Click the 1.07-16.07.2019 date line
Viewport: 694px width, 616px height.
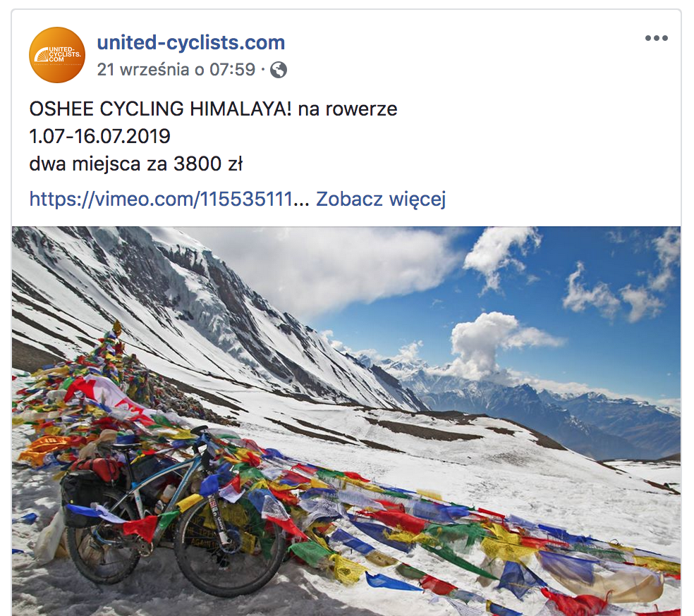(x=99, y=136)
